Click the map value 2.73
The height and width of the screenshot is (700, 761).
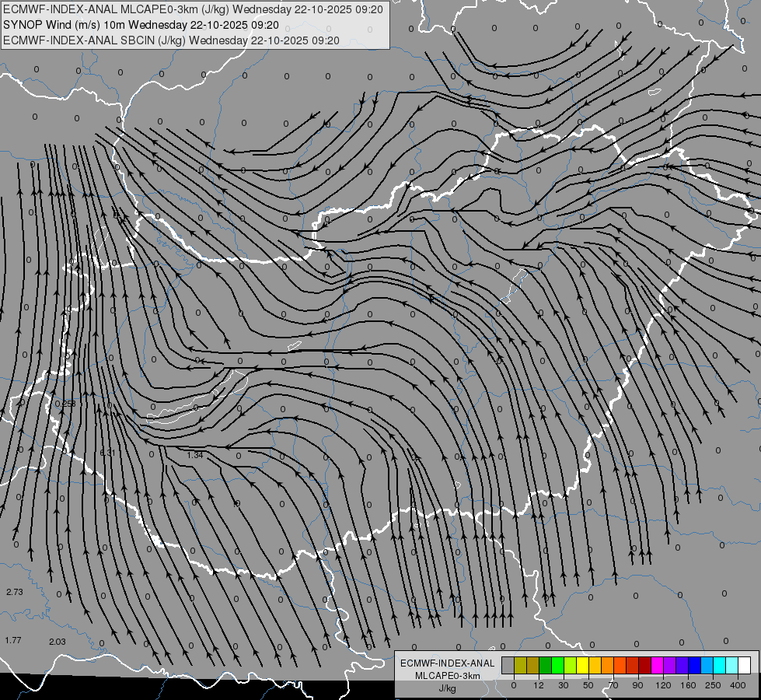15,592
